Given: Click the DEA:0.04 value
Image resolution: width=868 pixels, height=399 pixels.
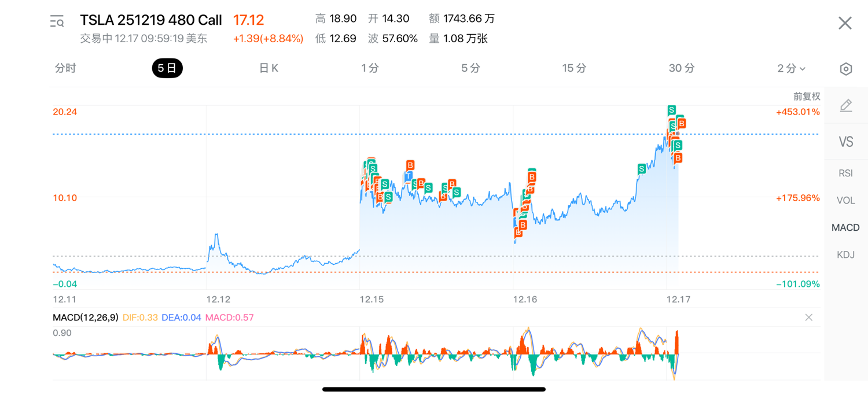Looking at the screenshot, I should (x=181, y=317).
